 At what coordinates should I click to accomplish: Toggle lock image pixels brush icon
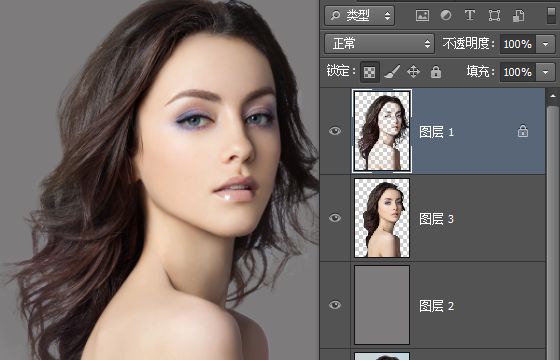click(392, 72)
